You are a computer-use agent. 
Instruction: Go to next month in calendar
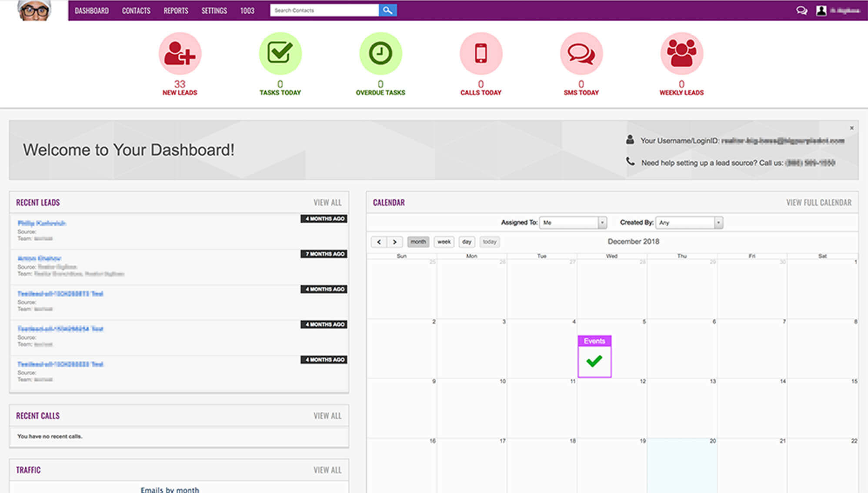pyautogui.click(x=394, y=242)
